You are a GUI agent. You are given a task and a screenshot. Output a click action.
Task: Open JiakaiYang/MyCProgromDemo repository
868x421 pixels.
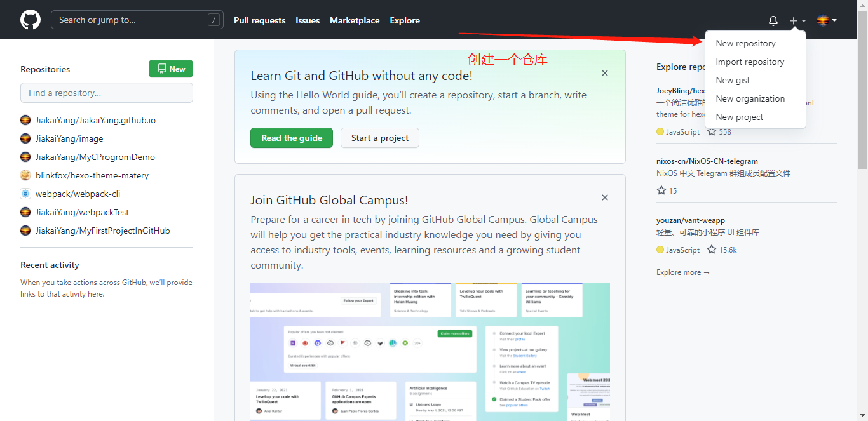[x=95, y=157]
